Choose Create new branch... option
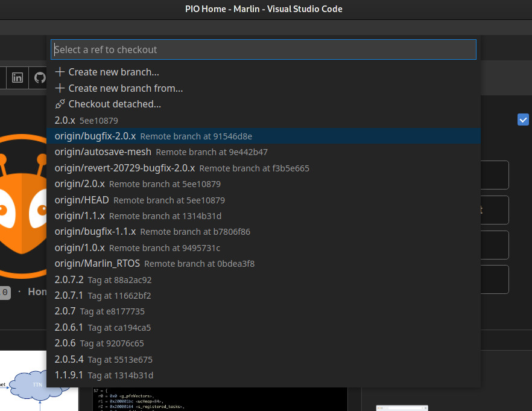This screenshot has height=411, width=532. [264, 72]
